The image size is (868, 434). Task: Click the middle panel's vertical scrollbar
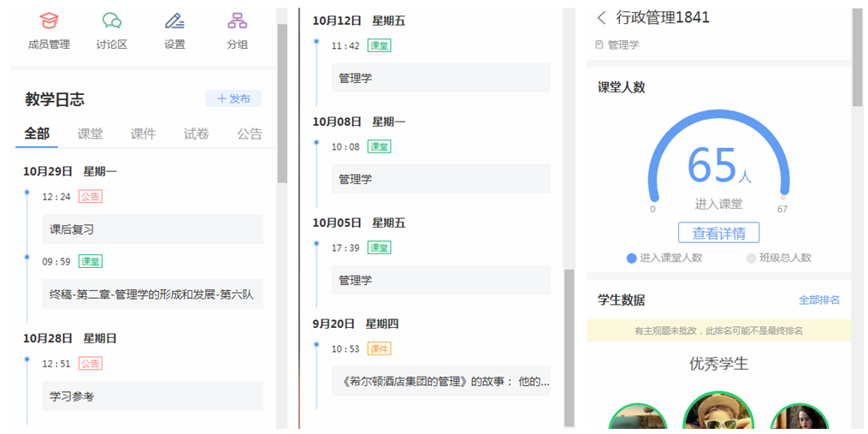point(569,348)
